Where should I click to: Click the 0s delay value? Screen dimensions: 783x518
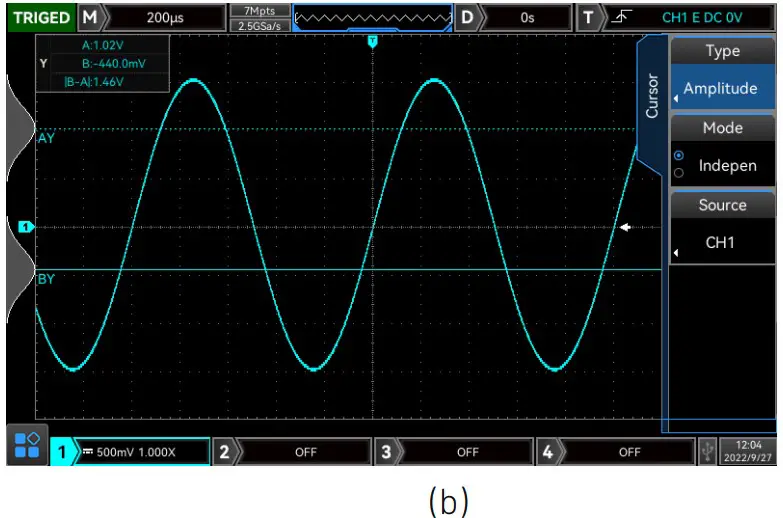pyautogui.click(x=527, y=17)
